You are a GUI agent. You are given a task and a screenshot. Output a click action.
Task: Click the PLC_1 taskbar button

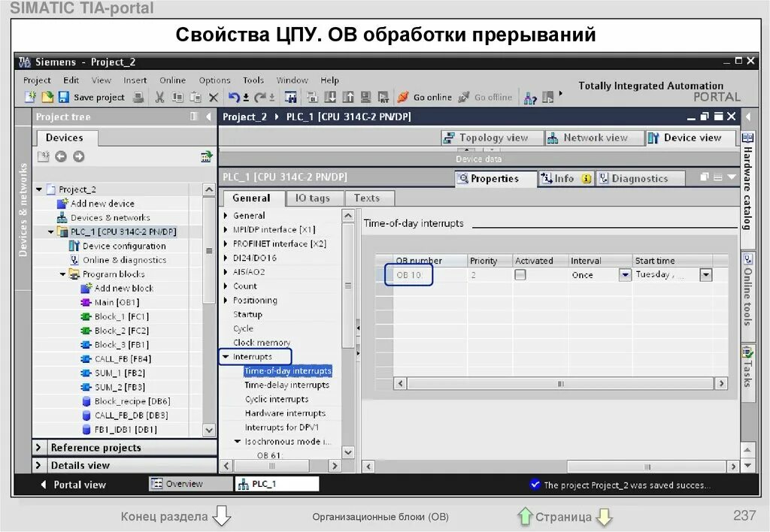(277, 484)
